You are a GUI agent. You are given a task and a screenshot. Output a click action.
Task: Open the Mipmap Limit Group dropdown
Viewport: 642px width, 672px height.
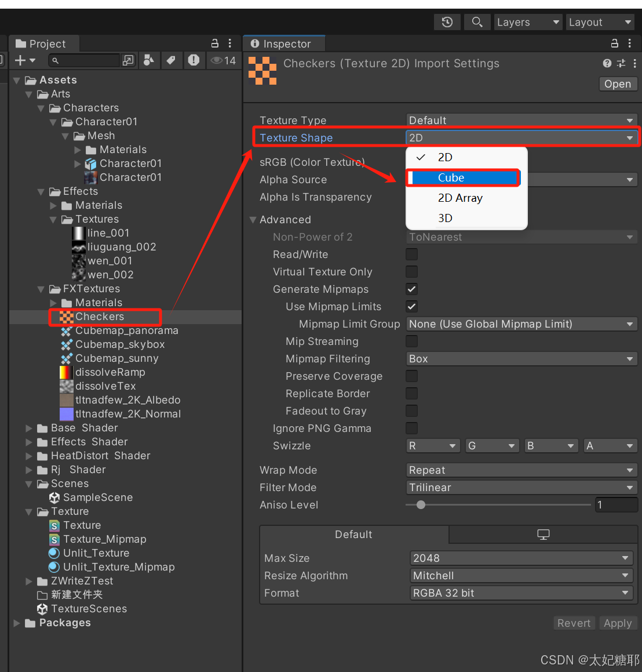pos(521,324)
